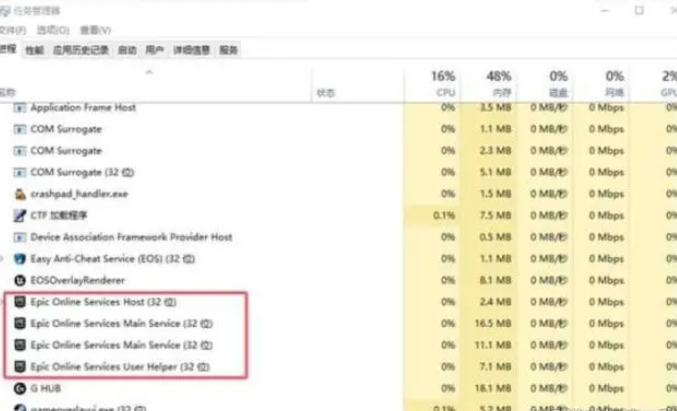Click the Task Manager title bar icon
This screenshot has height=411, width=677.
tap(4, 11)
